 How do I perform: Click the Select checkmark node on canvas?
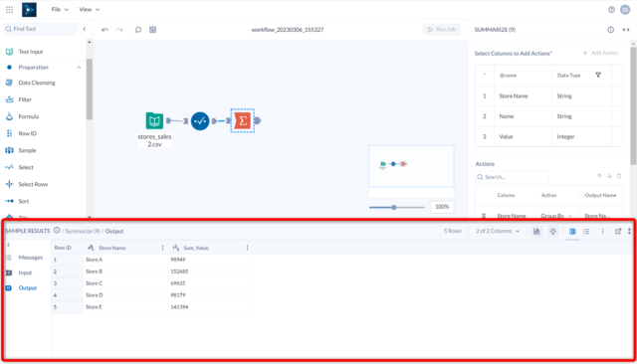click(x=200, y=121)
